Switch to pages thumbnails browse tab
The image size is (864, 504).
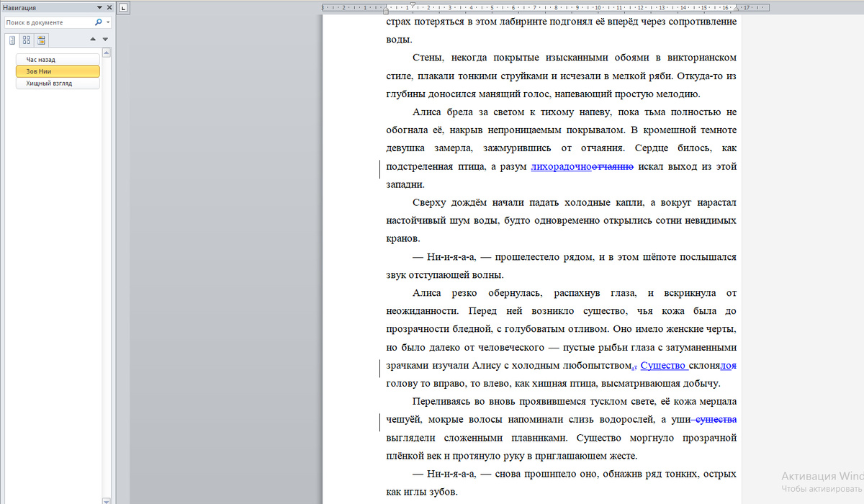point(27,40)
